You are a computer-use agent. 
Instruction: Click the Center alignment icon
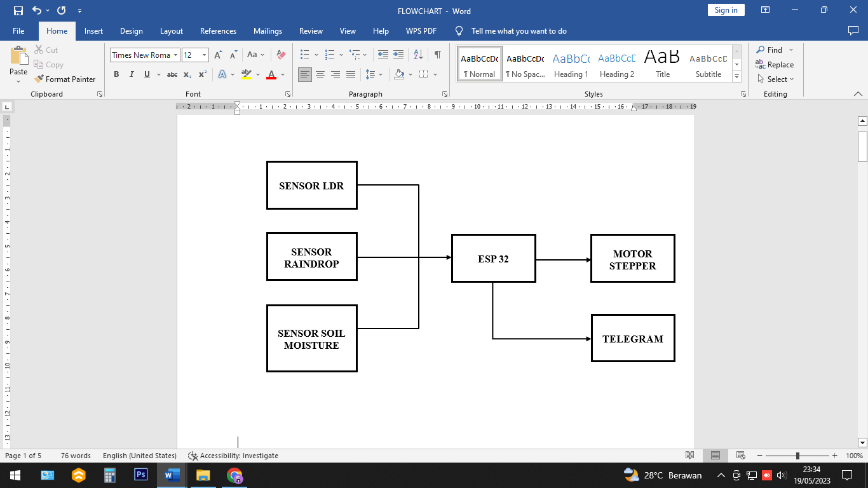coord(320,74)
